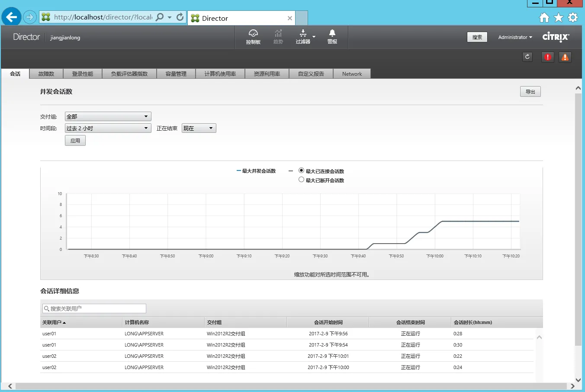This screenshot has width=585, height=392.
Task: Select 最大已断开会话数 radio button
Action: (x=301, y=180)
